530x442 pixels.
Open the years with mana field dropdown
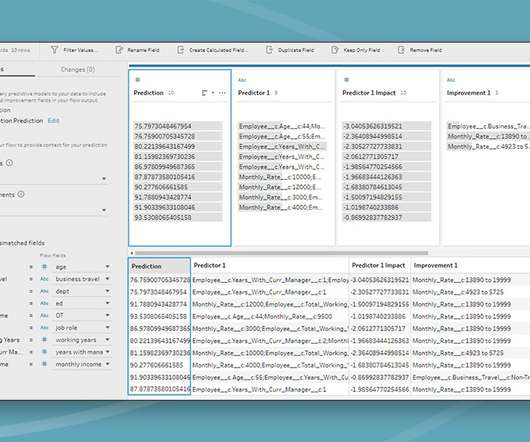click(107, 352)
